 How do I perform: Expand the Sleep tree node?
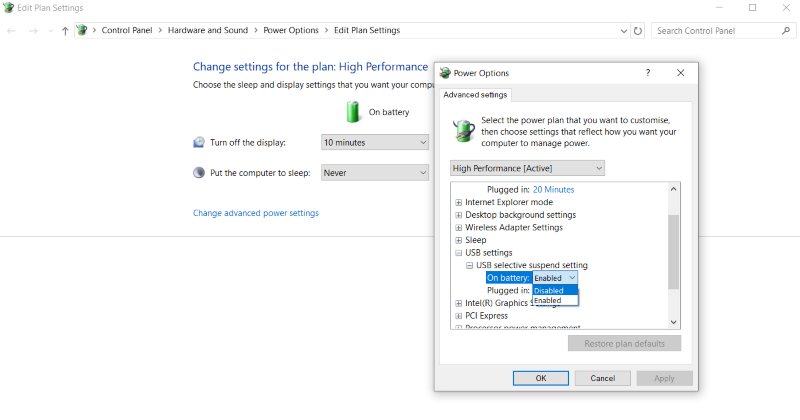tap(459, 240)
